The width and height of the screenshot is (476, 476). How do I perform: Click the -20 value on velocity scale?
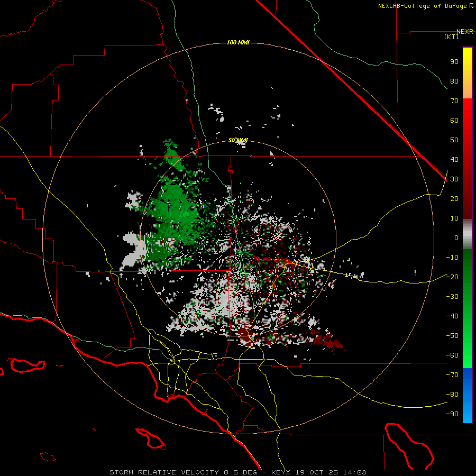click(x=452, y=277)
